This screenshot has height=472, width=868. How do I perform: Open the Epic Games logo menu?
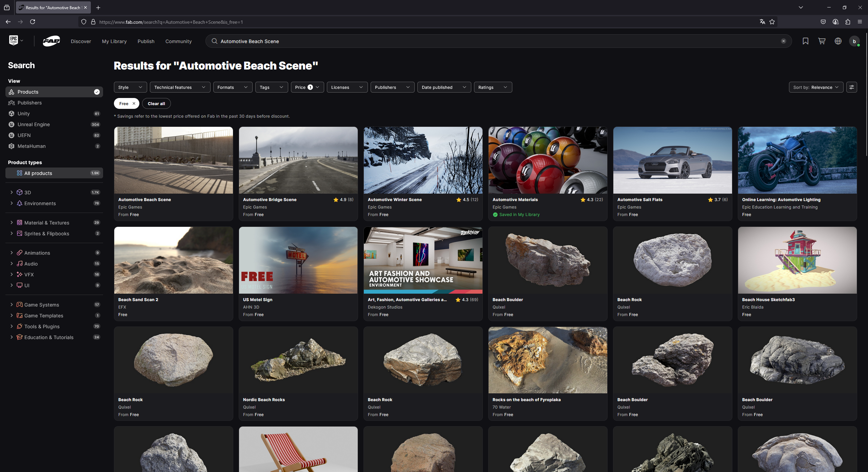(16, 41)
